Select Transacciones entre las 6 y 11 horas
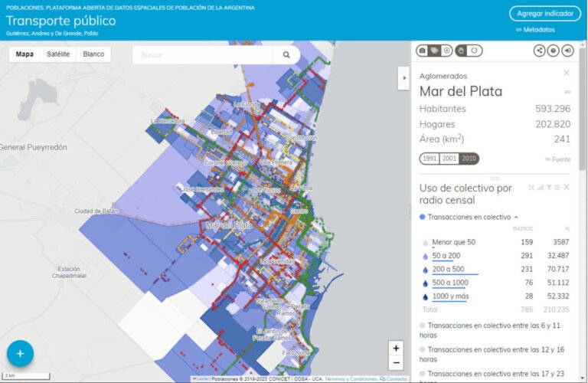Image resolution: width=588 pixels, height=383 pixels. click(423, 326)
